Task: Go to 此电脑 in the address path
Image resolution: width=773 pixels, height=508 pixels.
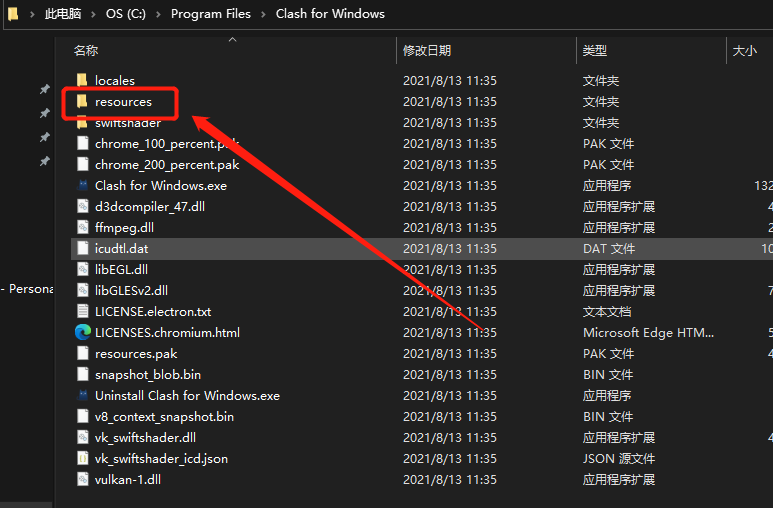Action: (x=63, y=14)
